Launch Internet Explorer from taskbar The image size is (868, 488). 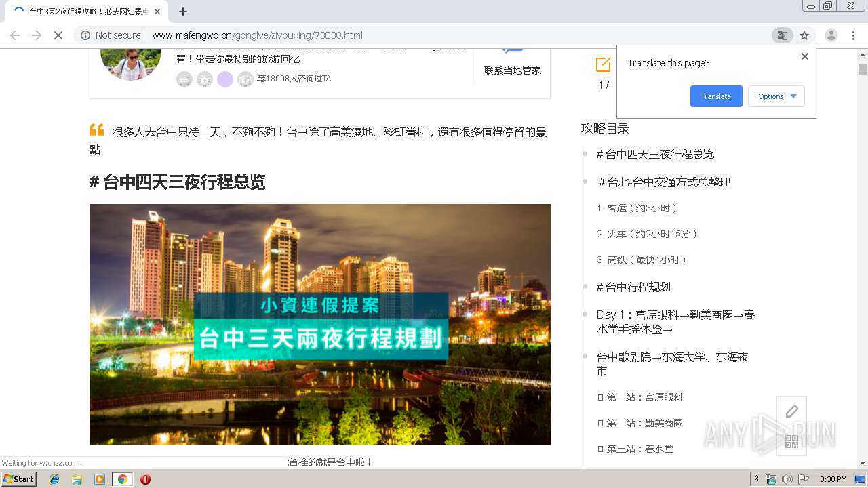[54, 479]
